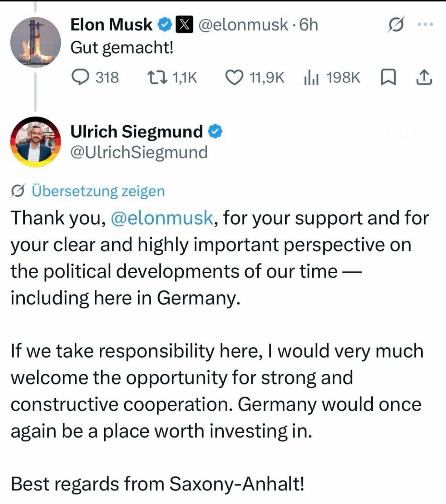Tap the X affiliation badge next to Musk
The height and width of the screenshot is (504, 446).
(184, 24)
